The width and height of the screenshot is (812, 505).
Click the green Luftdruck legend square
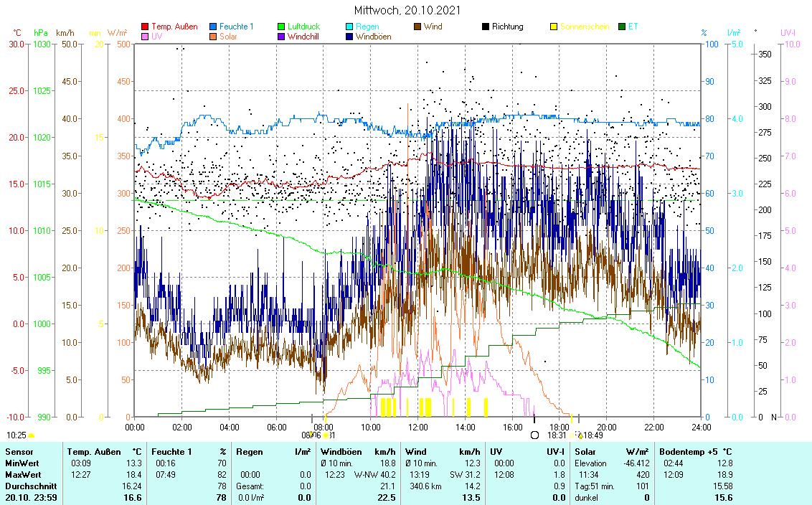click(282, 27)
